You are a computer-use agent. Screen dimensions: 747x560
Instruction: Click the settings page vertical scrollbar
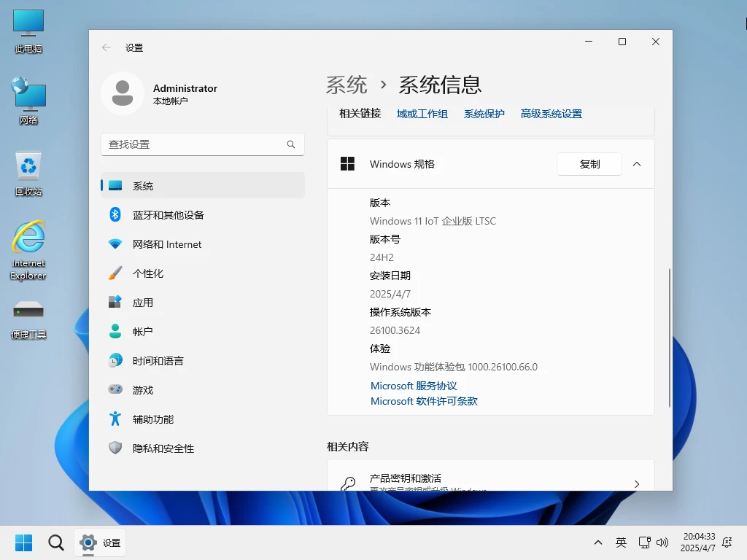pos(670,337)
